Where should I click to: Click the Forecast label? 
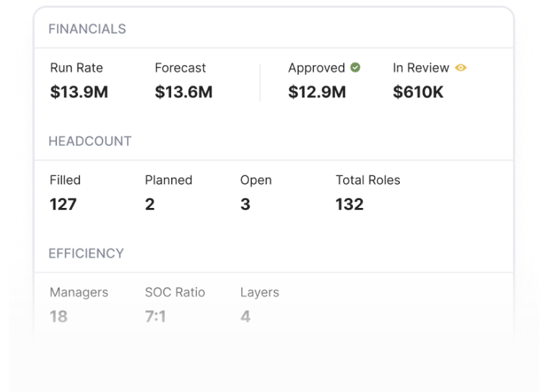180,68
